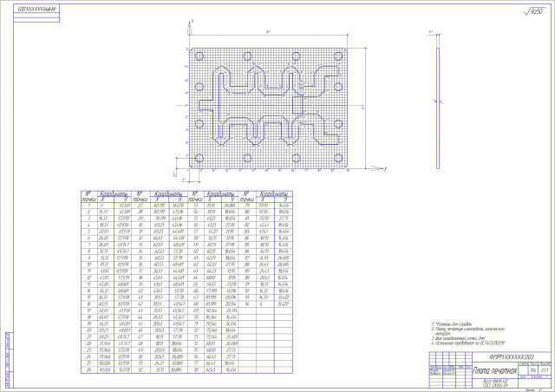This screenshot has height=392, width=555.
Task: Click point number 1 in the coordinates table
Action: [88, 206]
